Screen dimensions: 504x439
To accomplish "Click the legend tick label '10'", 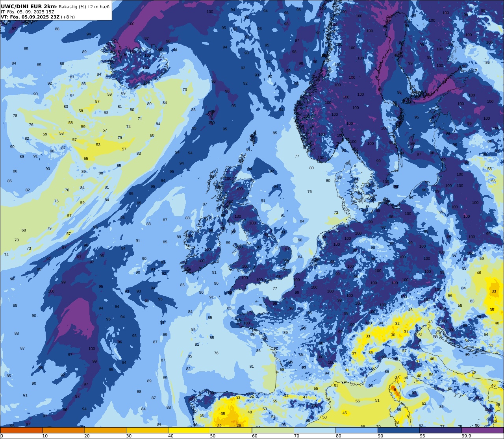I will tap(45, 436).
